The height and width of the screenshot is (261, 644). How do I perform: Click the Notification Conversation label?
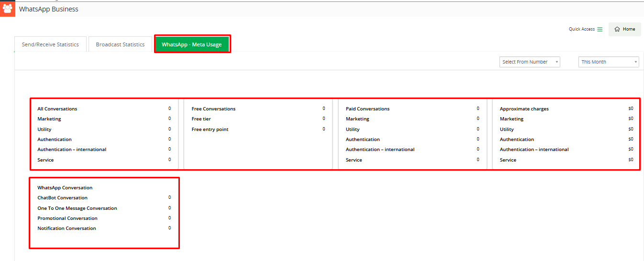[67, 228]
